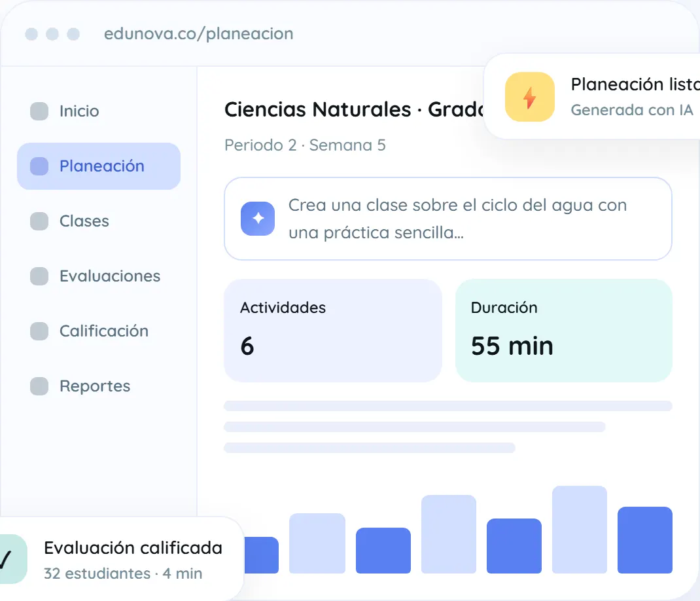Image resolution: width=700 pixels, height=601 pixels.
Task: Click the blue square icon beside Planeación
Action: pyautogui.click(x=39, y=166)
